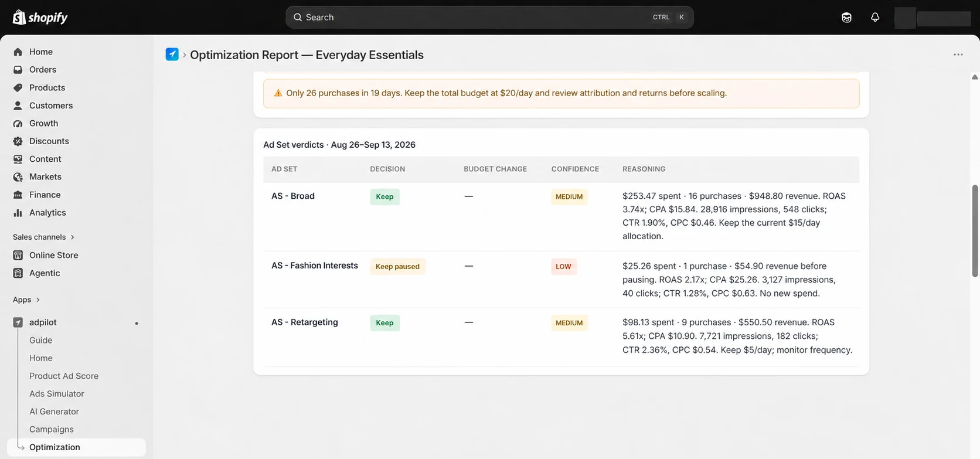Click the AS - Retargeting ad set name
The height and width of the screenshot is (459, 980).
click(x=305, y=322)
